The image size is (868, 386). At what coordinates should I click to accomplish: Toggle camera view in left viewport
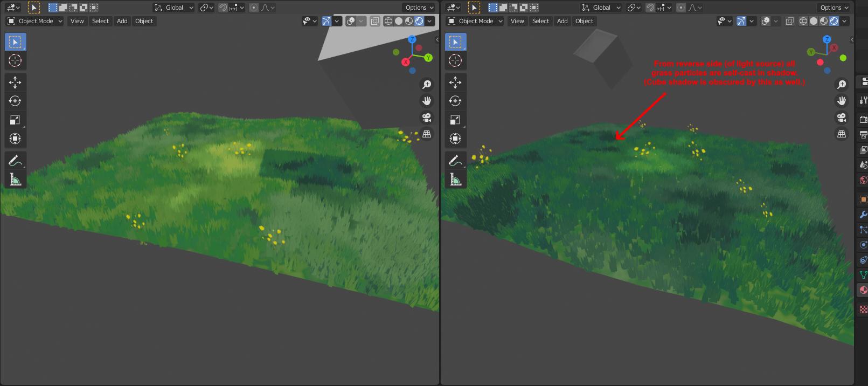point(427,118)
